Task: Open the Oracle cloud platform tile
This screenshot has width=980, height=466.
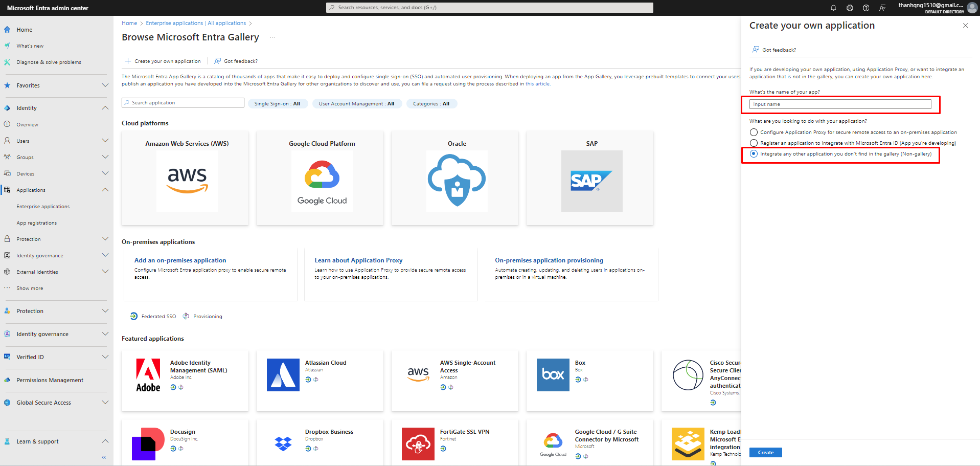Action: click(455, 178)
